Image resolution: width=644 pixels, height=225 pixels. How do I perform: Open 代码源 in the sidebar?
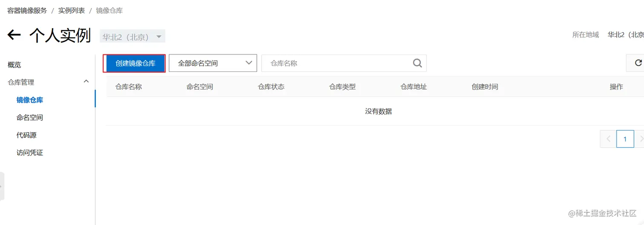26,135
